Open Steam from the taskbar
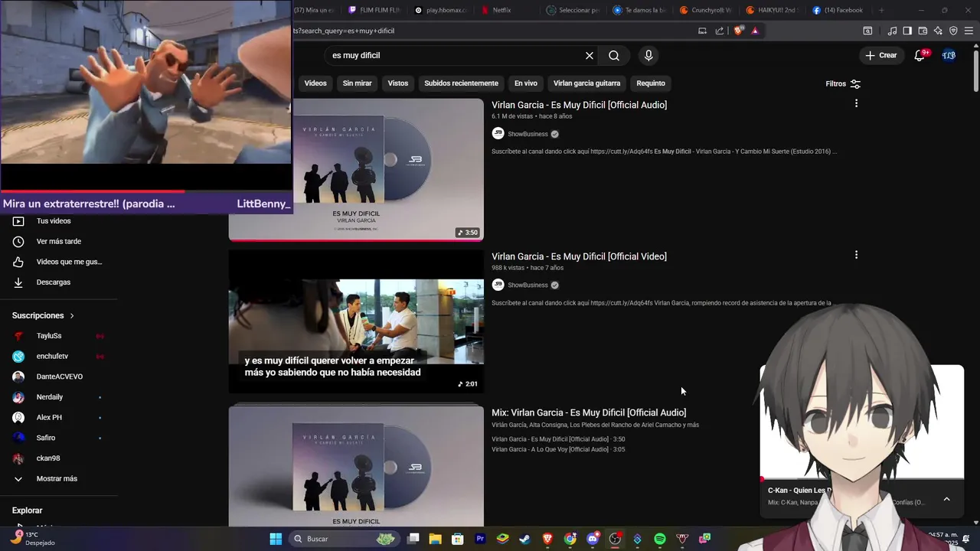 (x=524, y=539)
